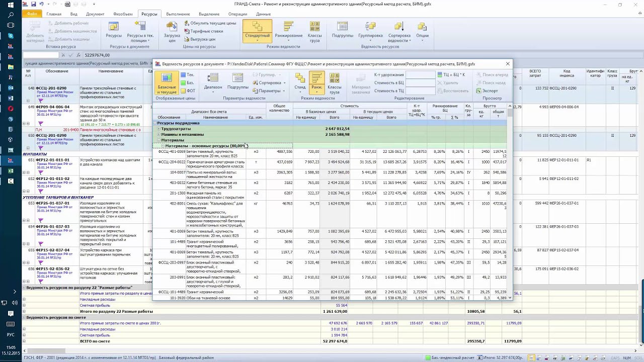Click the Загрузка цен icon
644x362 pixels.
pos(172,30)
